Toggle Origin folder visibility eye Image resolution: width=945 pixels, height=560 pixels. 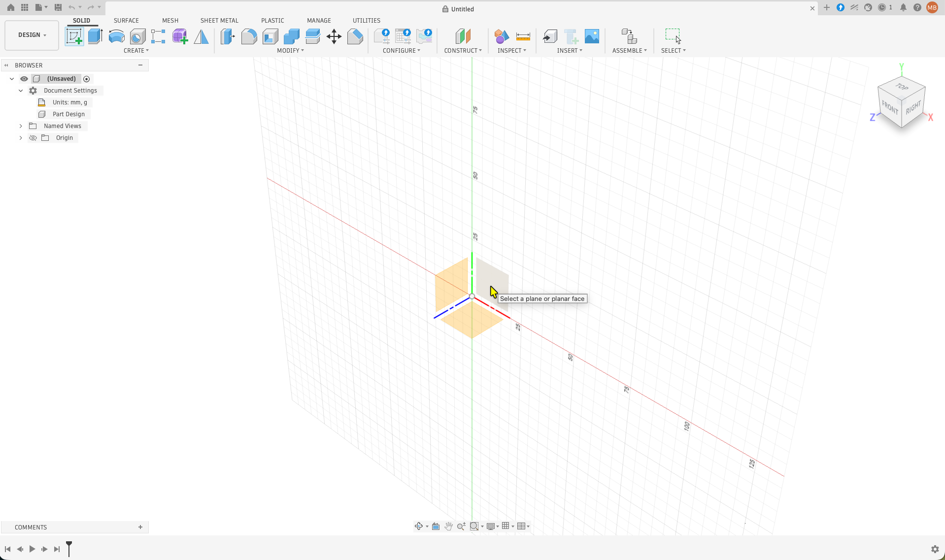pyautogui.click(x=33, y=138)
